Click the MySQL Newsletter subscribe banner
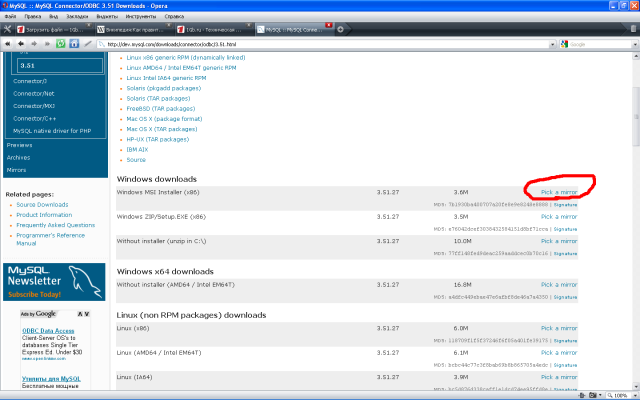Viewport: 640px width, 400px height. tap(54, 282)
